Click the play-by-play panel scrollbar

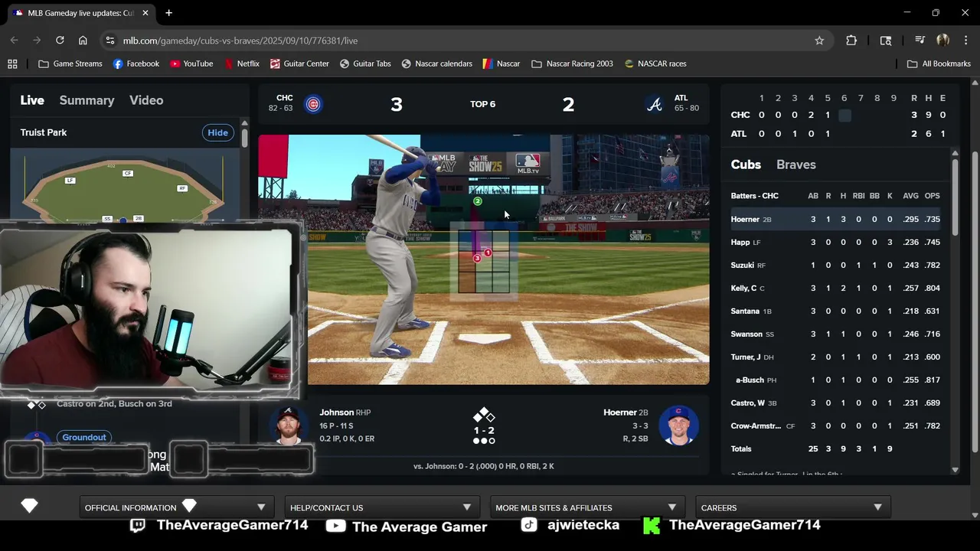coord(244,138)
